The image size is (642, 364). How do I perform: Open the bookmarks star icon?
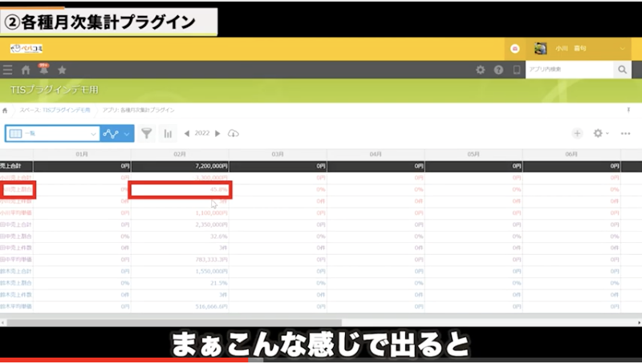62,71
